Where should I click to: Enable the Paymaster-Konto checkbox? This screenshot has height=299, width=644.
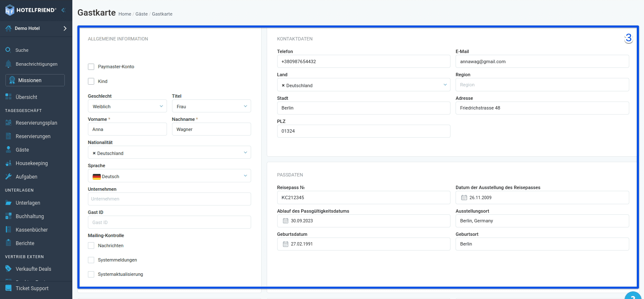coord(91,67)
